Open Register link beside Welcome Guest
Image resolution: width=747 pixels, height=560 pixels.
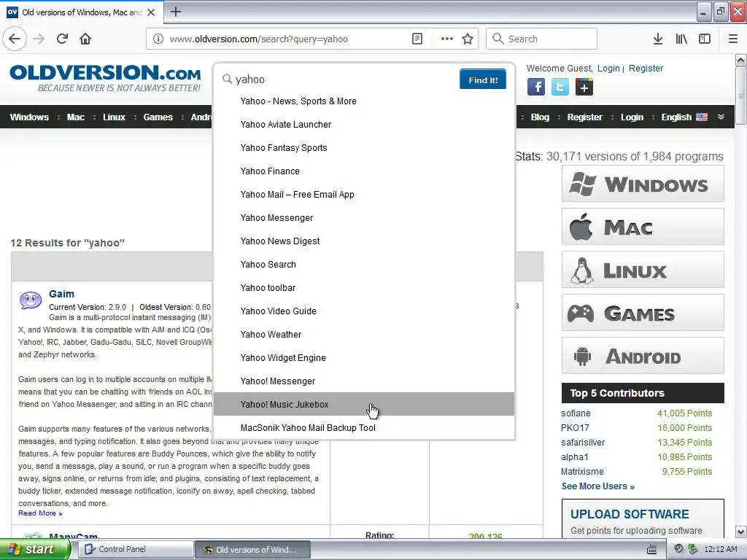646,68
